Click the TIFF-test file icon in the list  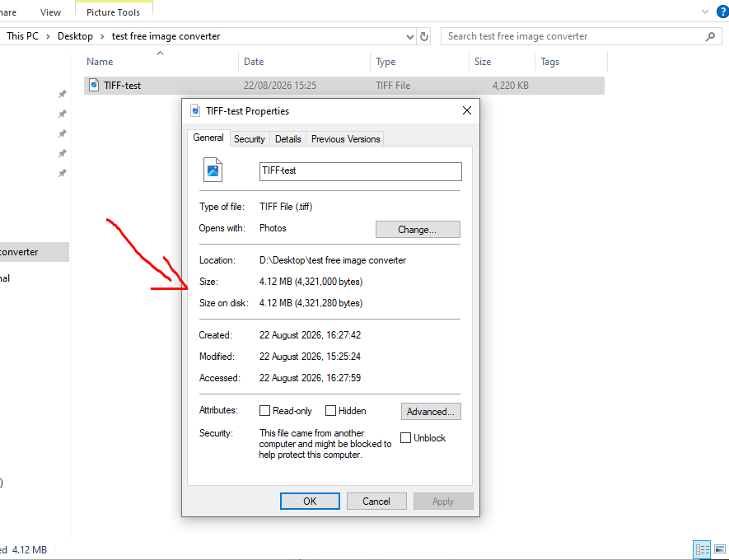[x=94, y=85]
